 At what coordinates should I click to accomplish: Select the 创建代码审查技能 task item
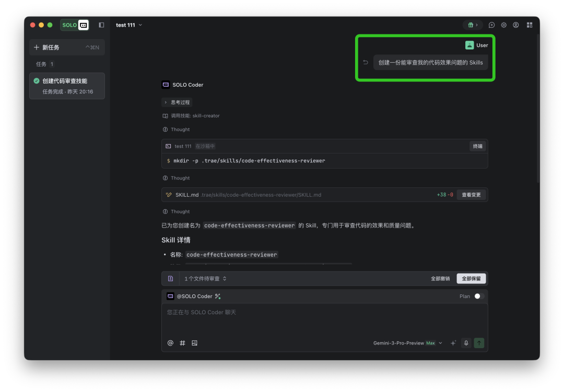coord(67,86)
